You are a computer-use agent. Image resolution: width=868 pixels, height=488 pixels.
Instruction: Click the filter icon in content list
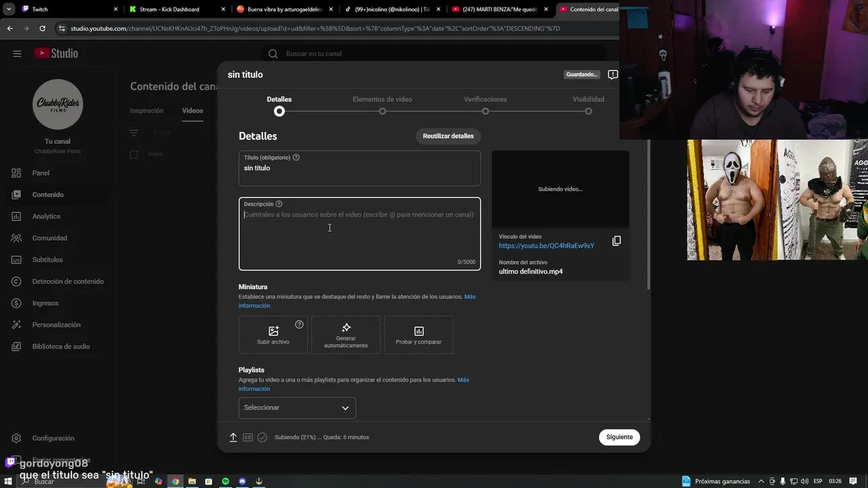(x=134, y=133)
